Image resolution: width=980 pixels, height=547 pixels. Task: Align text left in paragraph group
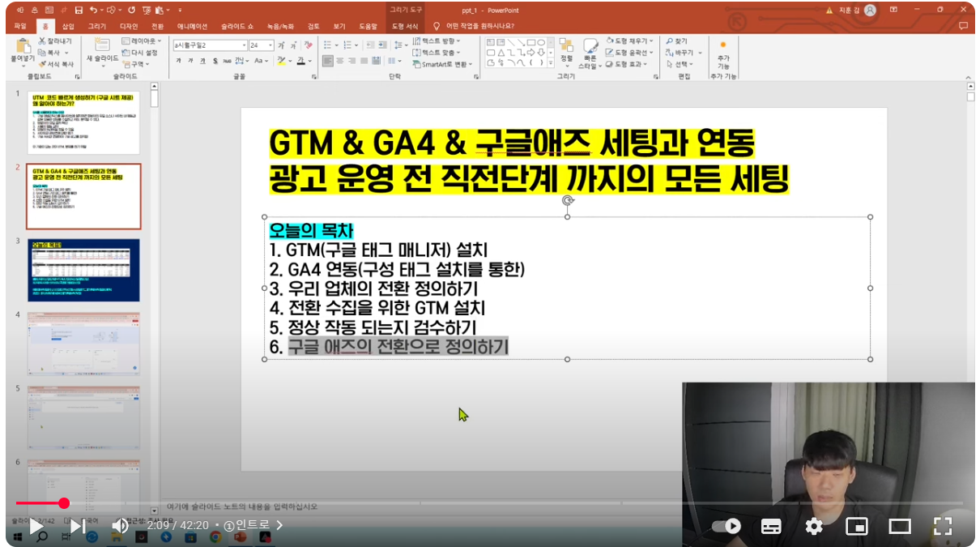(x=328, y=61)
